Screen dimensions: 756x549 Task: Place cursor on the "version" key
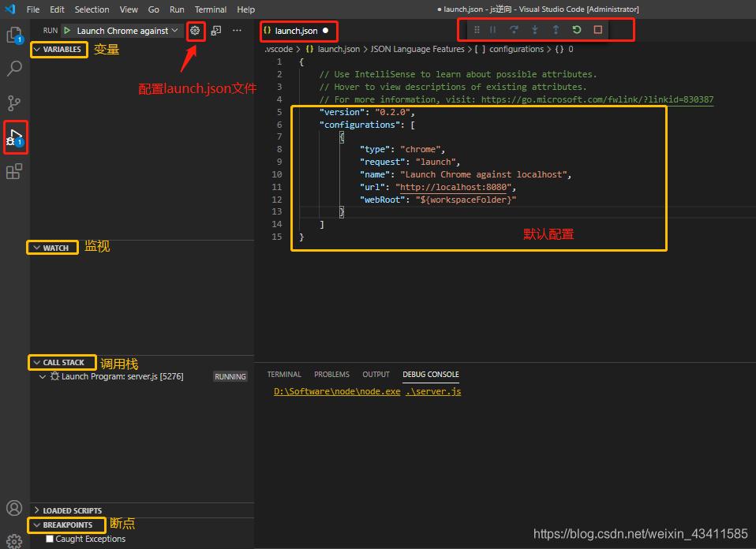click(x=342, y=112)
